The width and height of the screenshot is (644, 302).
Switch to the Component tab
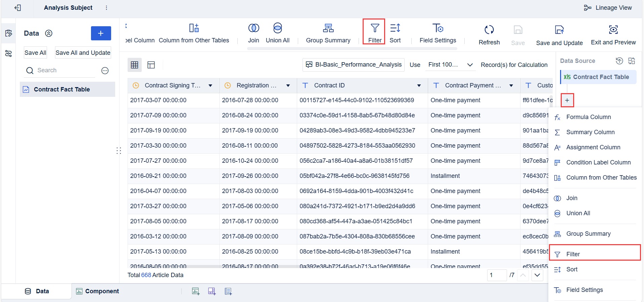point(97,291)
